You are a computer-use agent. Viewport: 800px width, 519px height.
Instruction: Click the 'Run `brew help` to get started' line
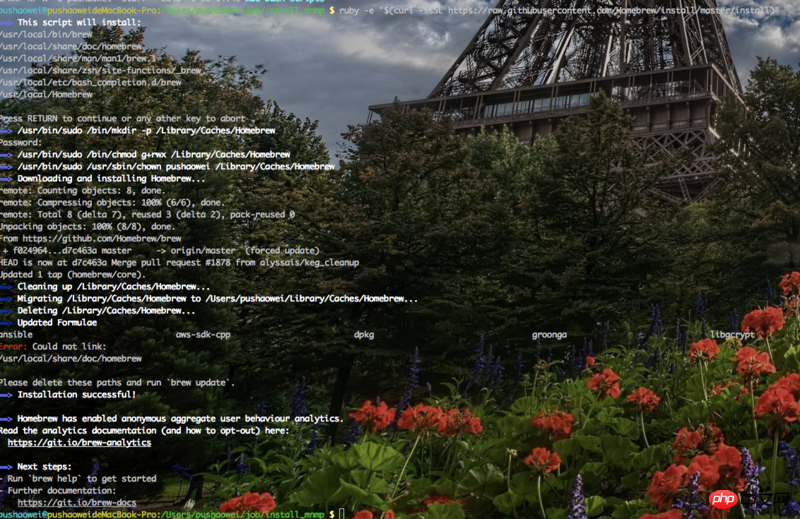pyautogui.click(x=78, y=479)
